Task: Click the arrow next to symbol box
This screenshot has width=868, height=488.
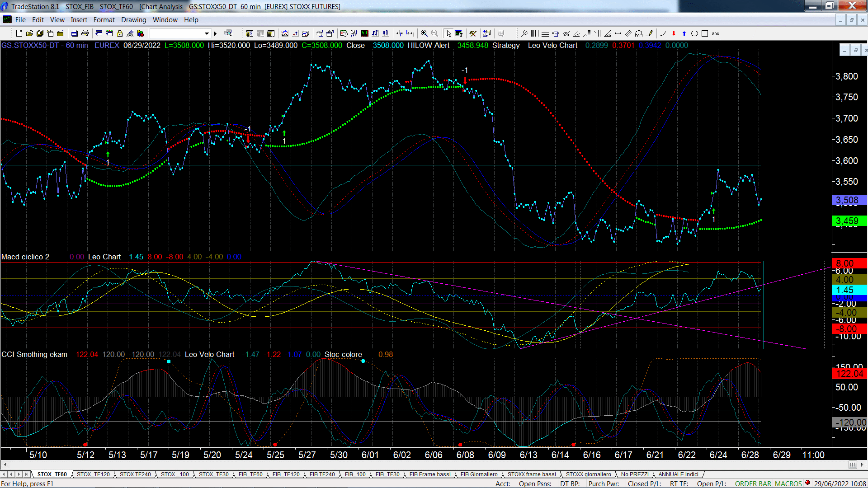Action: pos(215,33)
